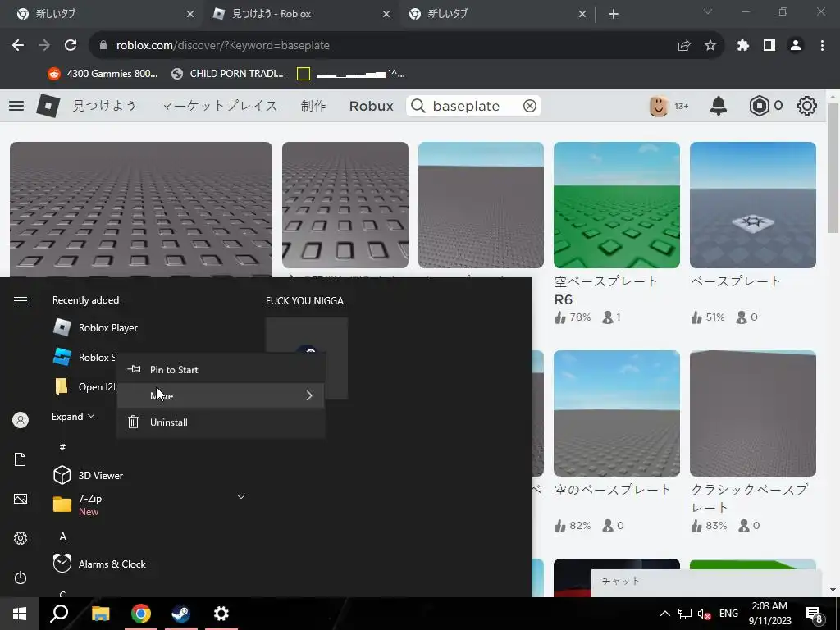Image resolution: width=840 pixels, height=630 pixels.
Task: Open the 制作 nav link
Action: 313,106
